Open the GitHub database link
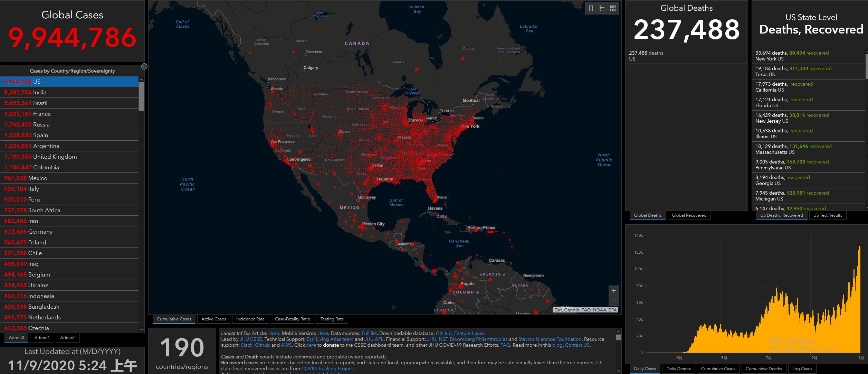 pos(443,334)
